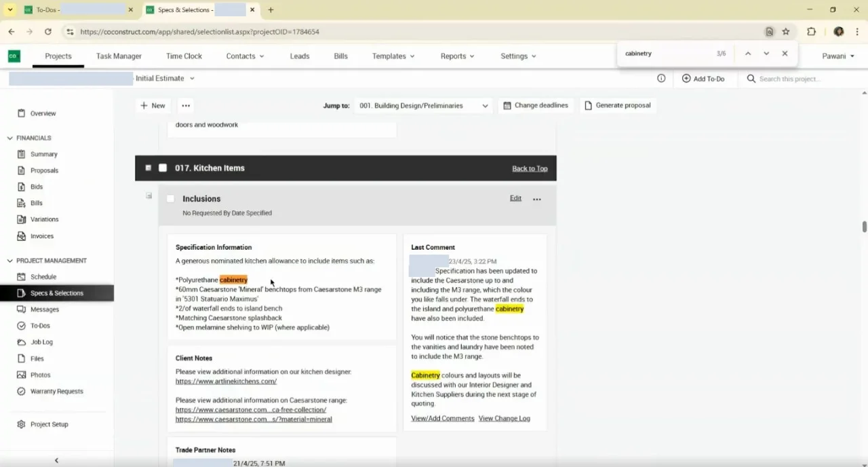This screenshot has width=868, height=467.
Task: Switch to the To-Dos browser tab
Action: [74, 10]
